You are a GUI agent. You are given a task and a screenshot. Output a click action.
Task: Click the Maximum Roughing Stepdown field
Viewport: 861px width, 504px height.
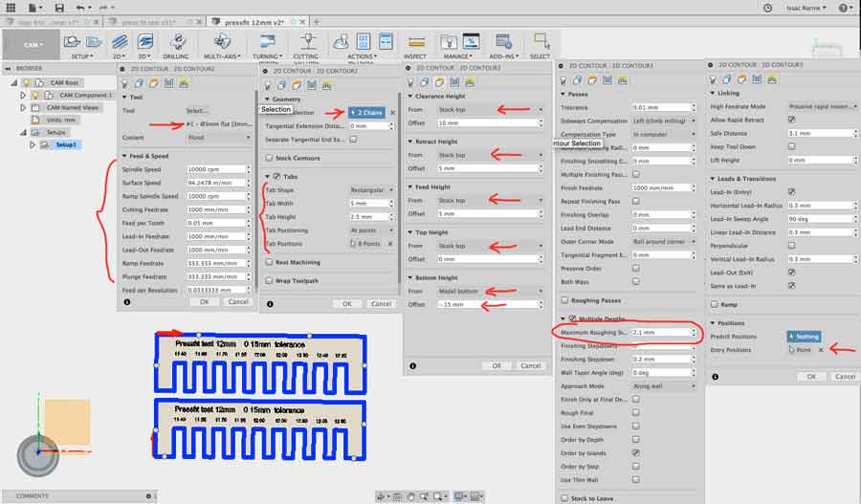coord(663,332)
